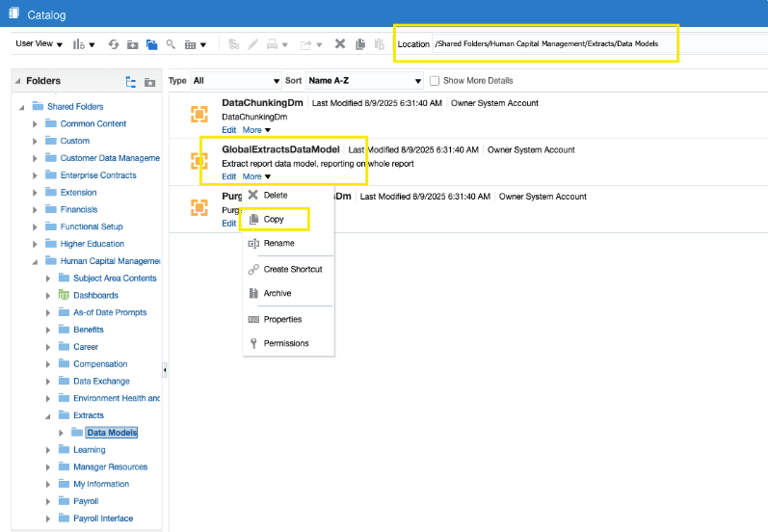Click the expand toolbar icon left of pencil
Screen dimensions: 768x532
233,44
